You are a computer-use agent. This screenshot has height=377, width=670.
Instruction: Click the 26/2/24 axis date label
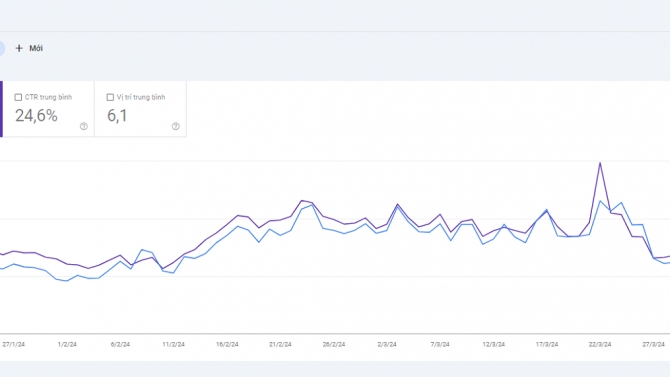coord(334,345)
